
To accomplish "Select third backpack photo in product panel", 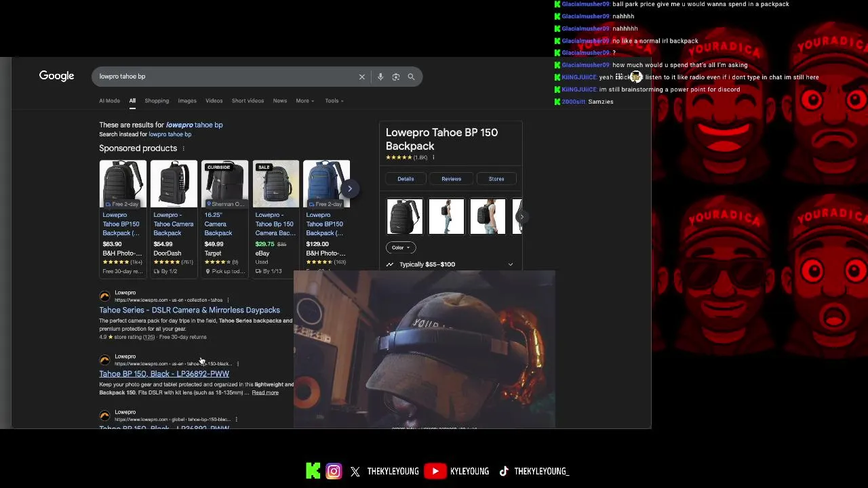I will tap(488, 216).
